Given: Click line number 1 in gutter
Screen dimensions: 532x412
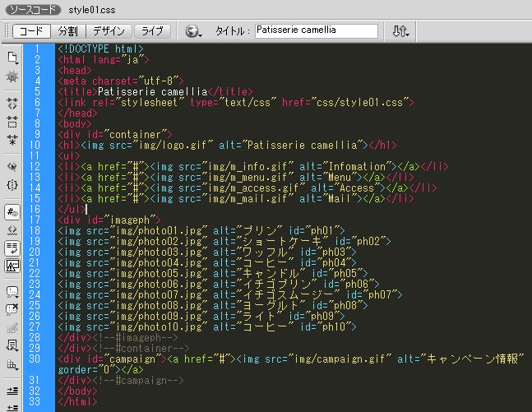Looking at the screenshot, I should (x=37, y=49).
